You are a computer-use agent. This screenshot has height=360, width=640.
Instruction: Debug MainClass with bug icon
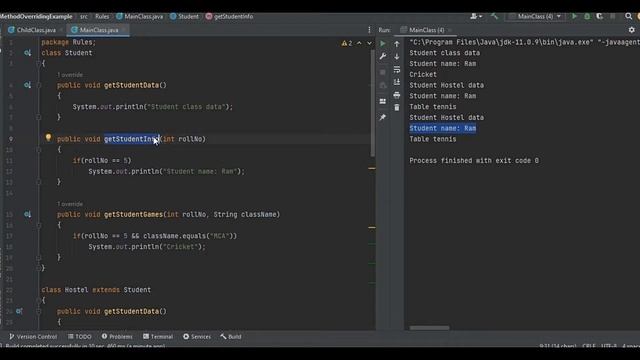pyautogui.click(x=587, y=16)
